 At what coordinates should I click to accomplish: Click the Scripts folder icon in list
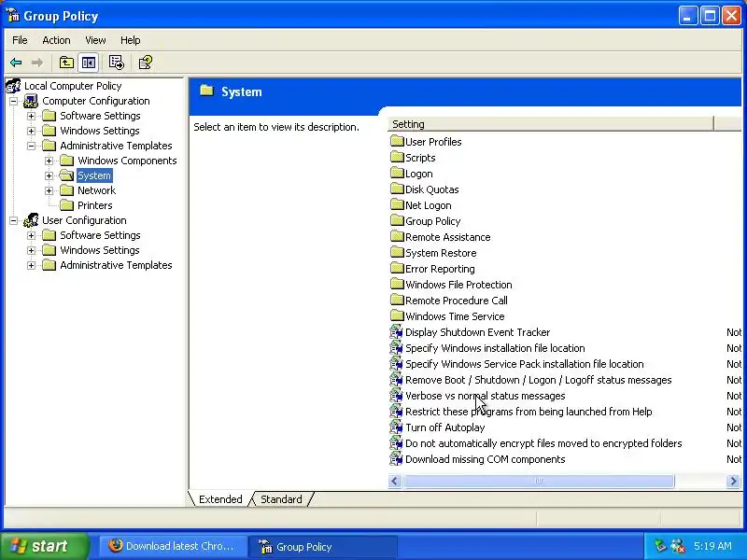tap(397, 157)
